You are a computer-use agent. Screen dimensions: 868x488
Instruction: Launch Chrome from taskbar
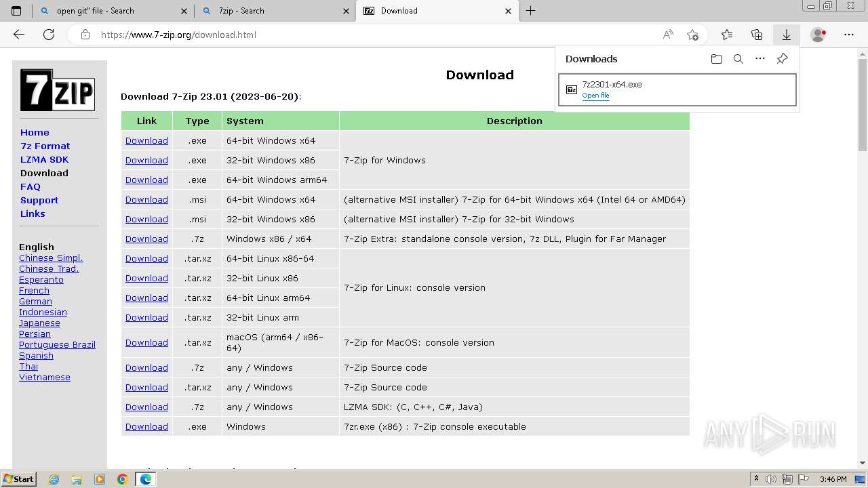122,479
